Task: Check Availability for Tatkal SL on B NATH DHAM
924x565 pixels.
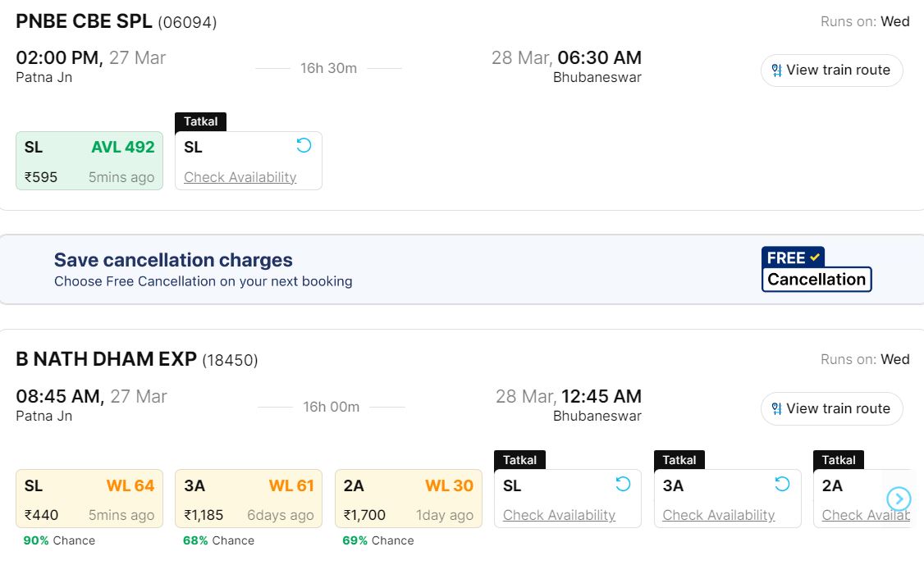Action: (x=559, y=515)
